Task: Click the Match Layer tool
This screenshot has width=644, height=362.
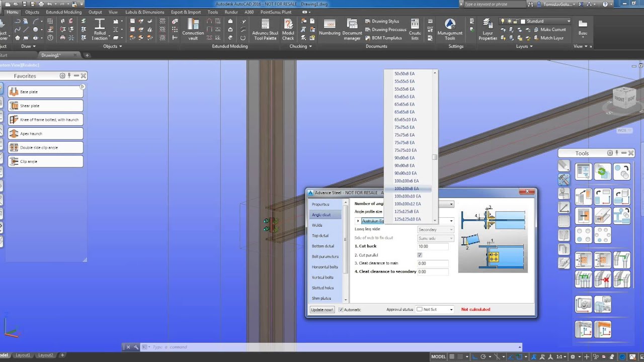Action: coord(547,38)
